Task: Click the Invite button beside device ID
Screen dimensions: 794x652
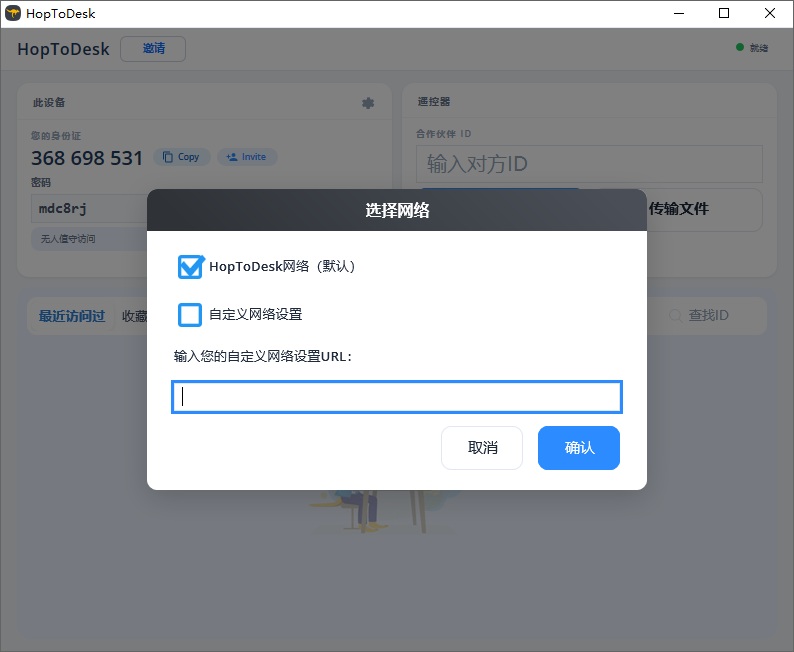Action: click(247, 157)
